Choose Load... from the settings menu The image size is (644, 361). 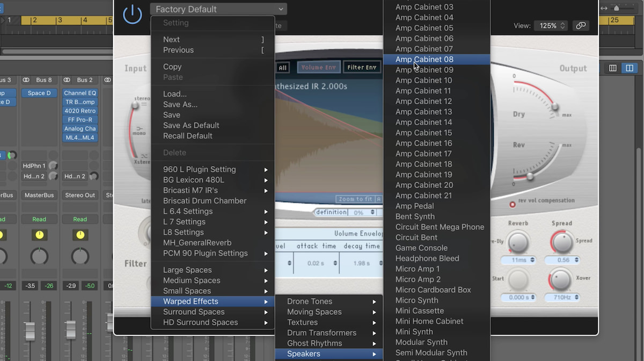[x=213, y=93]
